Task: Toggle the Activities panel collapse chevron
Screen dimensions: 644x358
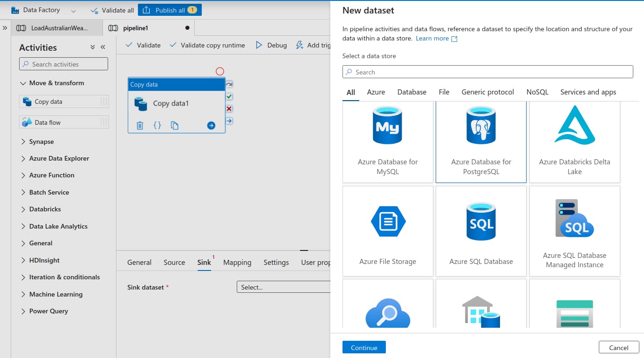Action: (x=103, y=47)
